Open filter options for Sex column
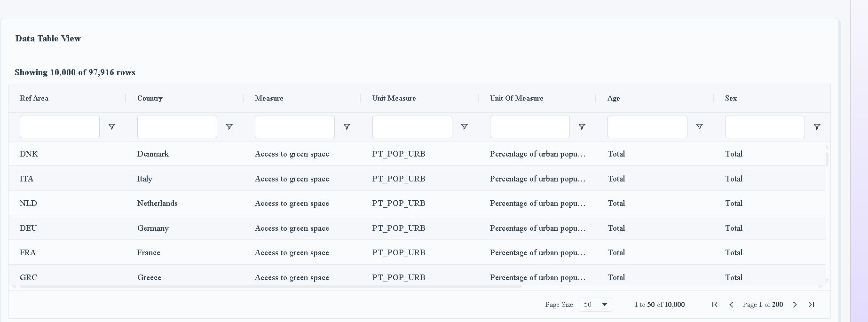Viewport: 868px width, 322px height. (817, 127)
